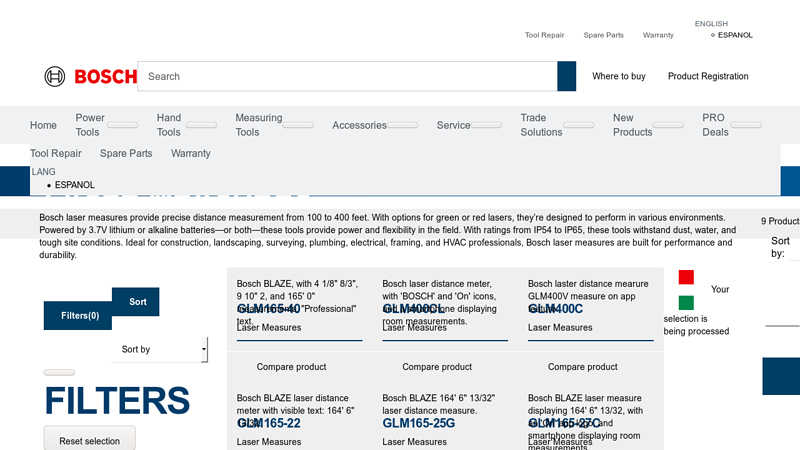Expand the Trade Solutions submenu toggle
The height and width of the screenshot is (450, 800).
click(x=578, y=126)
